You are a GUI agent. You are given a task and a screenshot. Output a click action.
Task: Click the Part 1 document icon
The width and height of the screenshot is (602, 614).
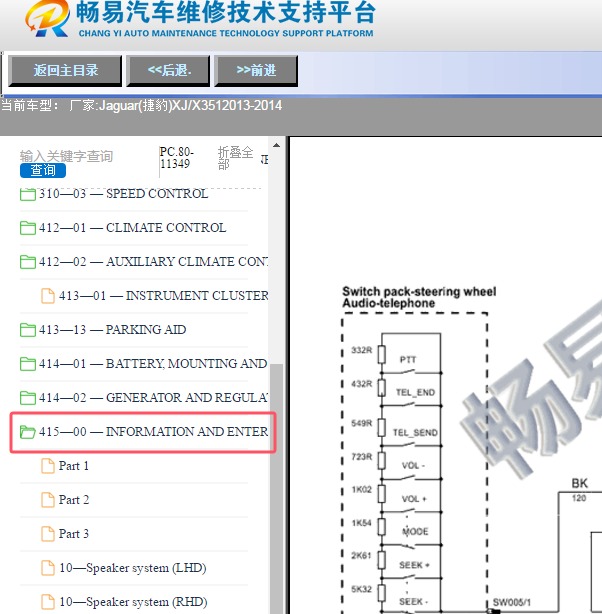tap(48, 466)
